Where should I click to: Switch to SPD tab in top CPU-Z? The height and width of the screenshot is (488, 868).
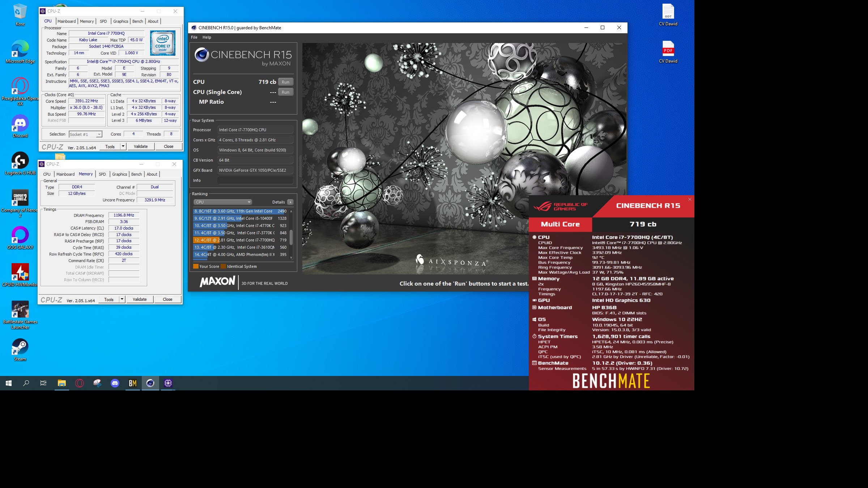[x=103, y=21]
